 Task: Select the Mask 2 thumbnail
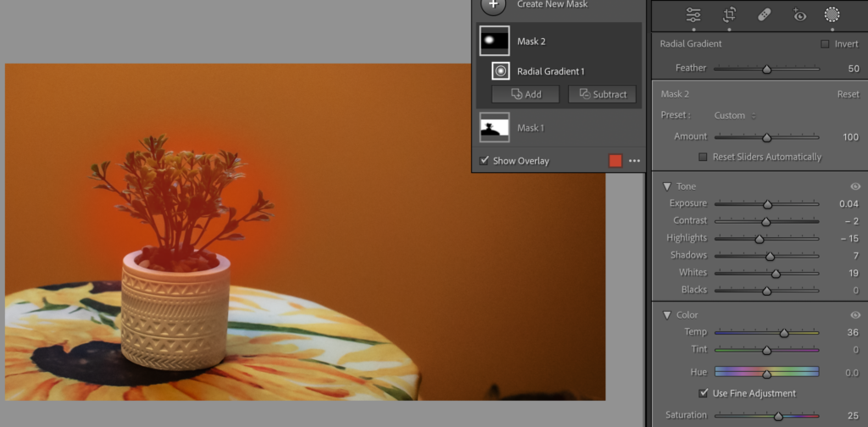pos(494,41)
